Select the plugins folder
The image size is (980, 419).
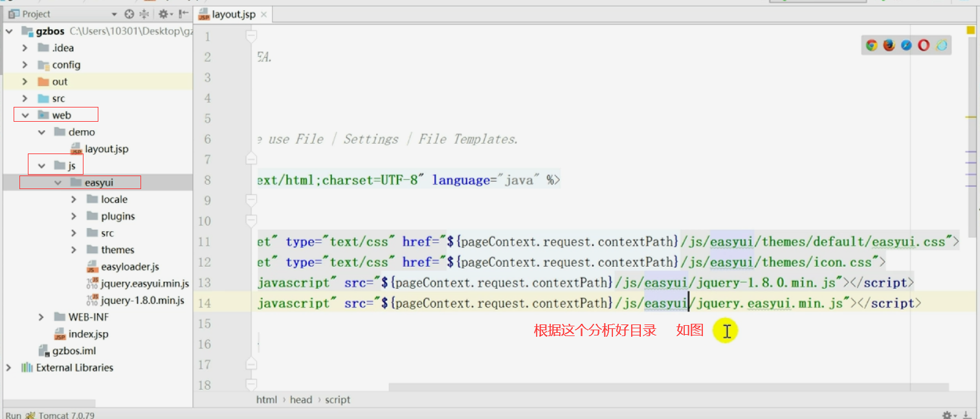pyautogui.click(x=111, y=216)
